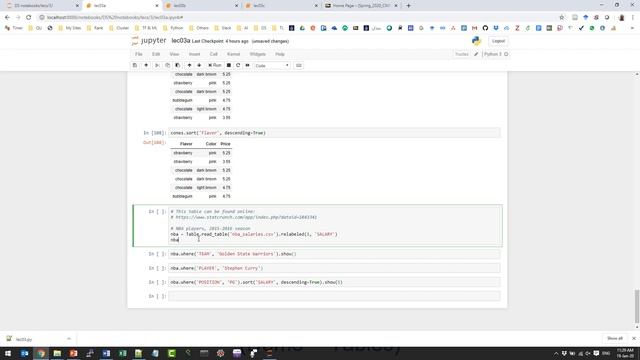Expand options arrow for lec03.py download

tap(69, 339)
